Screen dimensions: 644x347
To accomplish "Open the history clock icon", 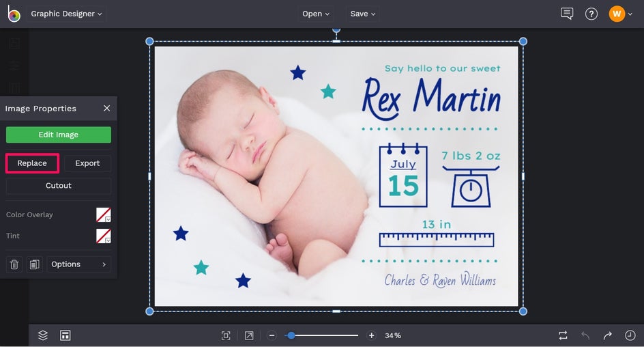I will (630, 335).
